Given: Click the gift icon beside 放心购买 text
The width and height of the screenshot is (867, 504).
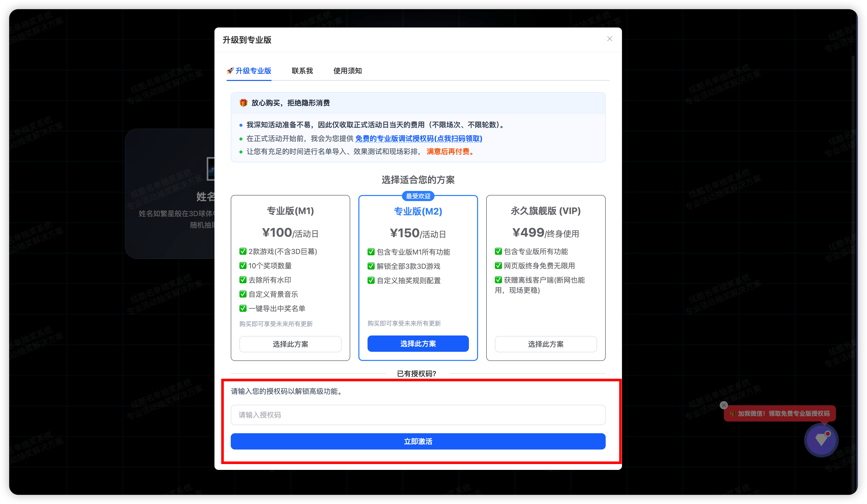Looking at the screenshot, I should [243, 103].
